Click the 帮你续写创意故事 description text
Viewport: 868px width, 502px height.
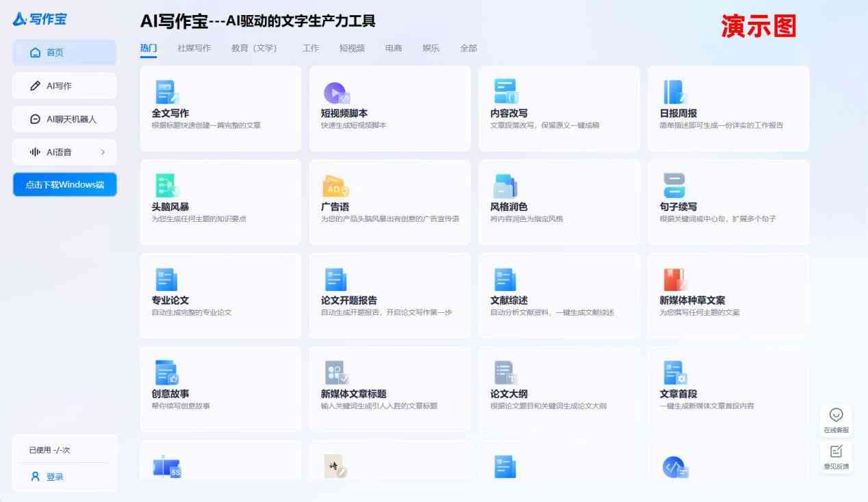point(181,406)
